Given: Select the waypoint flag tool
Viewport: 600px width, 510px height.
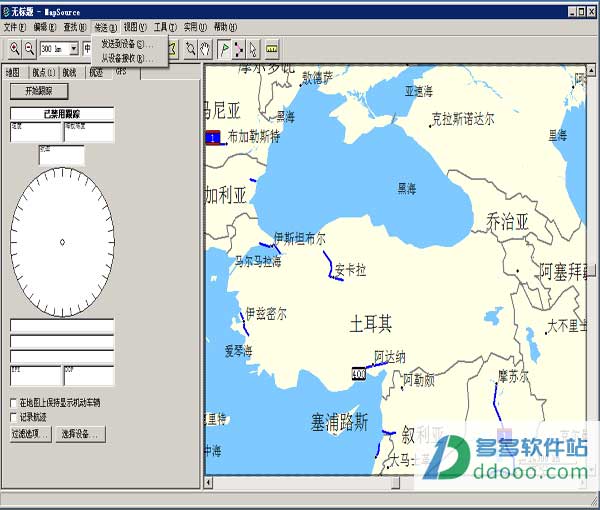Looking at the screenshot, I should 224,49.
